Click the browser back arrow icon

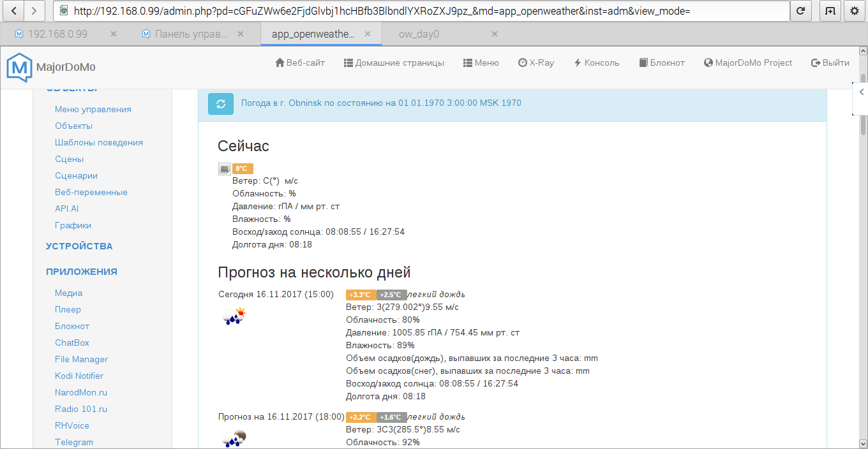click(x=12, y=10)
